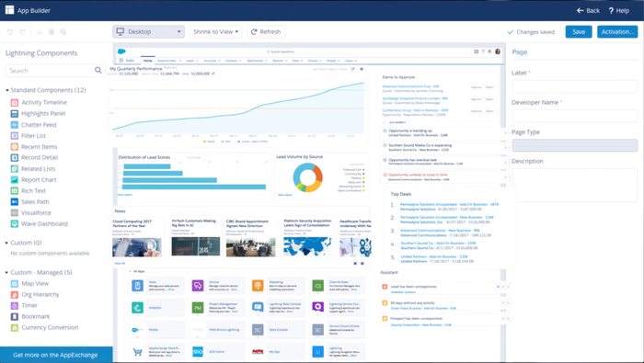Viewport: 644px width, 363px height.
Task: Select the Rich Text component icon
Action: (15, 191)
